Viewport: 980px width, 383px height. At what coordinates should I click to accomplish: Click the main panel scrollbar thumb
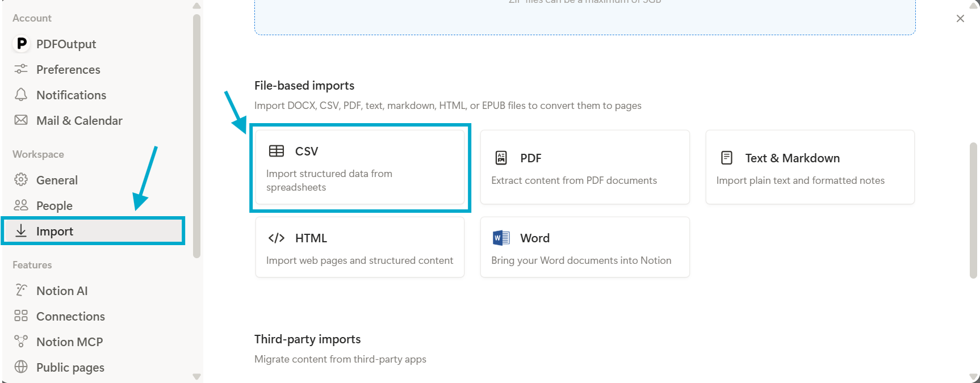[974, 210]
